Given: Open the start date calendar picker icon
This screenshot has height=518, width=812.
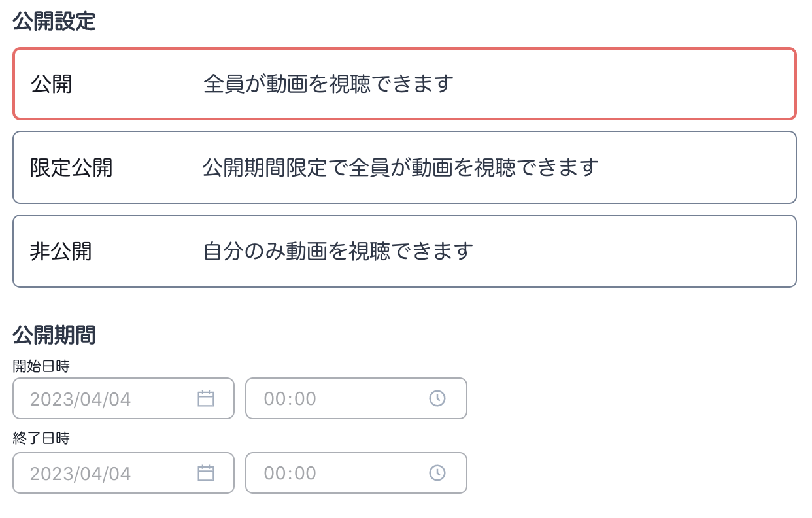Looking at the screenshot, I should click(x=206, y=398).
